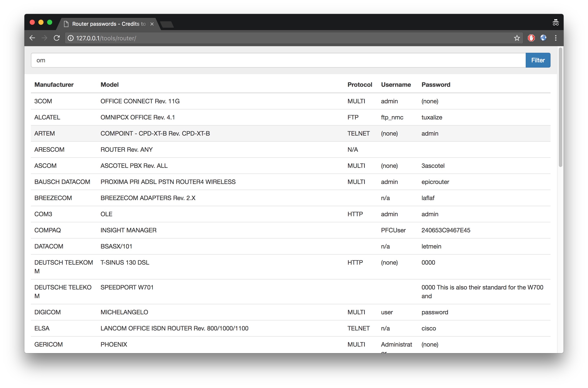Focus the filter text field with 'om'
Viewport: 588px width, 388px height.
(x=278, y=60)
